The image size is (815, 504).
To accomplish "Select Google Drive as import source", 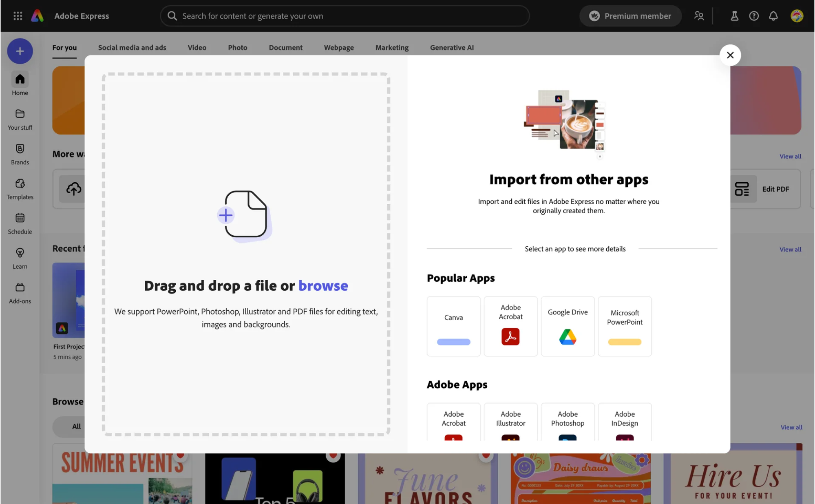I will 568,326.
